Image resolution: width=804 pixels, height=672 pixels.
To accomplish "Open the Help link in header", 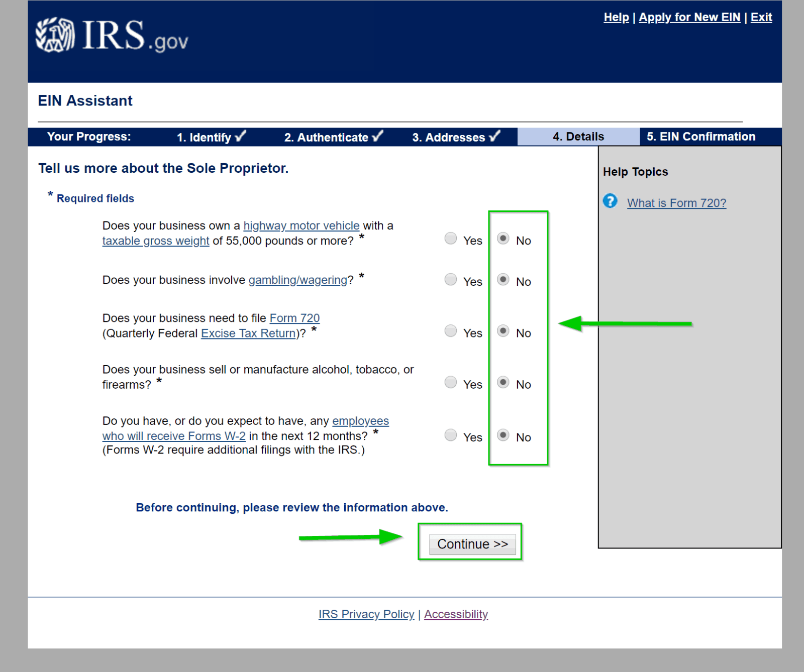I will (x=616, y=17).
